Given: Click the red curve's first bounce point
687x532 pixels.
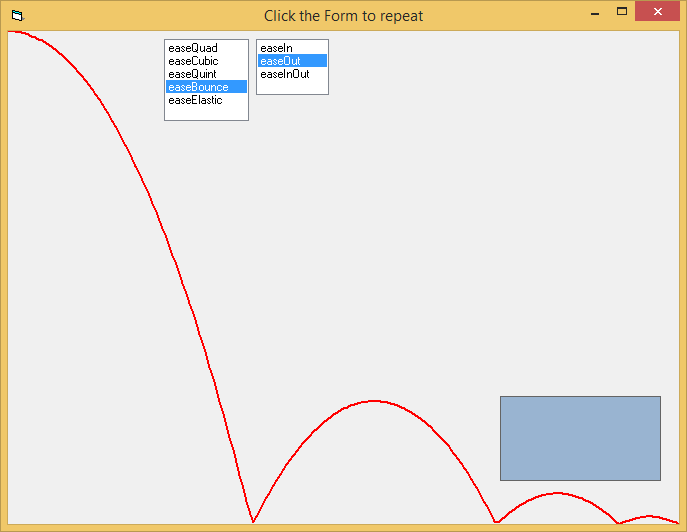Looking at the screenshot, I should coord(253,521).
